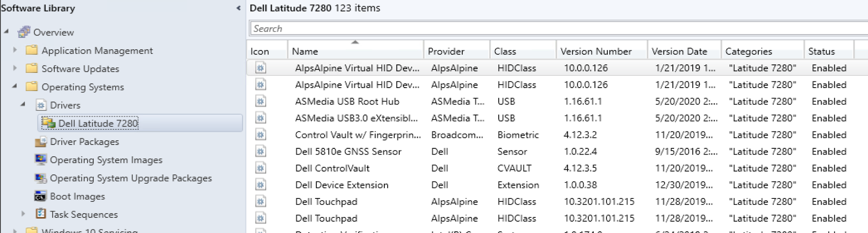Collapse the Operating Systems folder

point(15,86)
